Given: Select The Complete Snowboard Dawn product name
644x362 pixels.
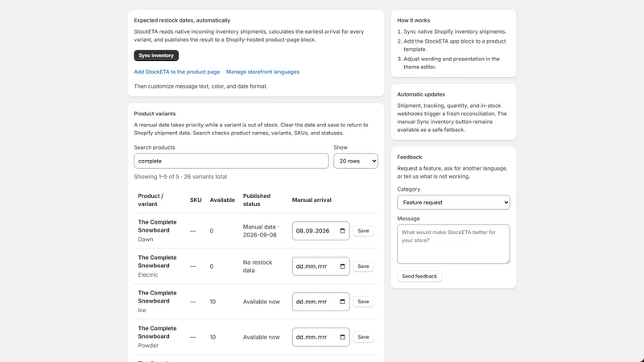Looking at the screenshot, I should [157, 226].
